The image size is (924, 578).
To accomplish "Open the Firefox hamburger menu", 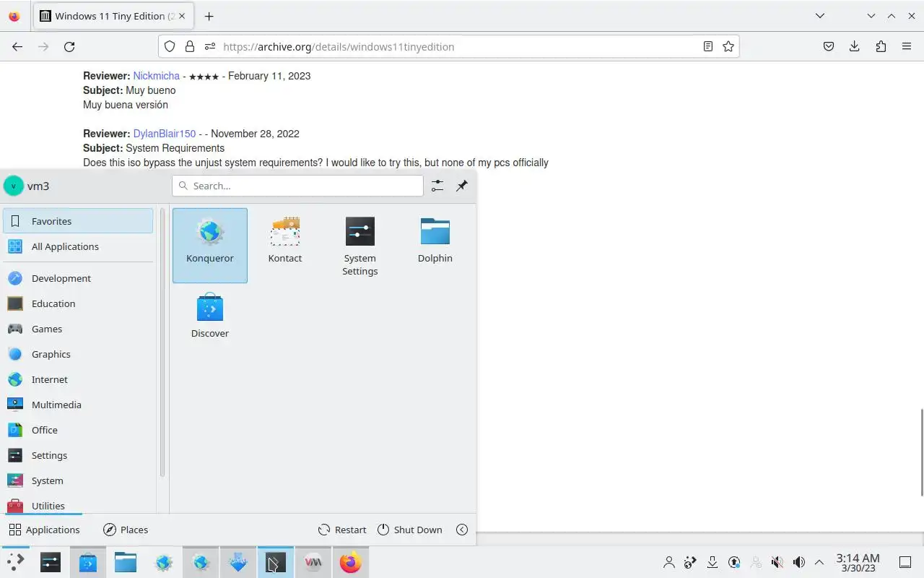I will point(907,46).
